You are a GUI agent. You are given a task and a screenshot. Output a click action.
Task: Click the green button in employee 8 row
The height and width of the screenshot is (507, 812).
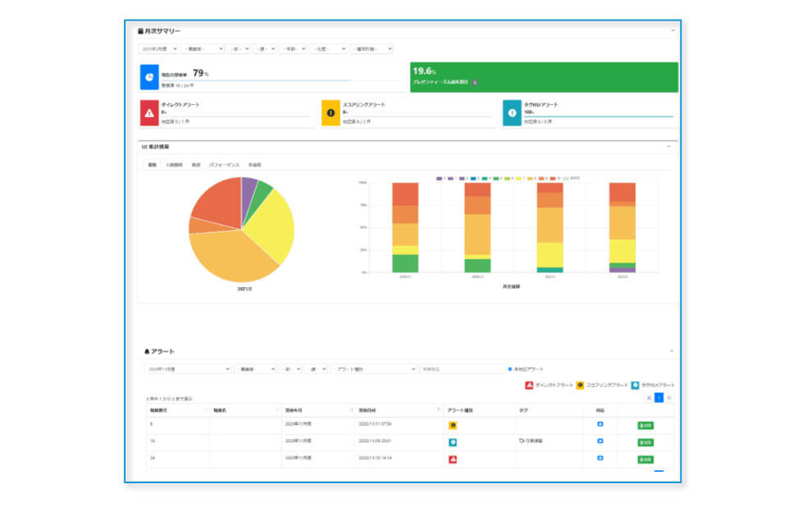pos(645,425)
